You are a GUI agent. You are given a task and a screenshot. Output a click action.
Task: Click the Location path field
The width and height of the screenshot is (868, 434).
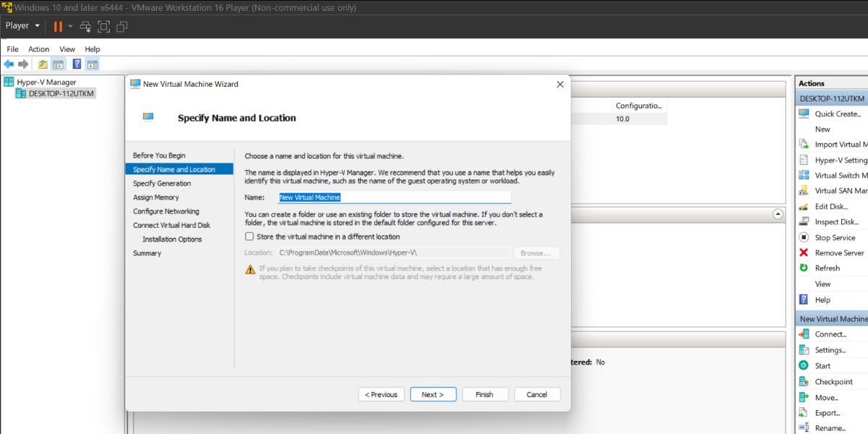click(x=393, y=253)
